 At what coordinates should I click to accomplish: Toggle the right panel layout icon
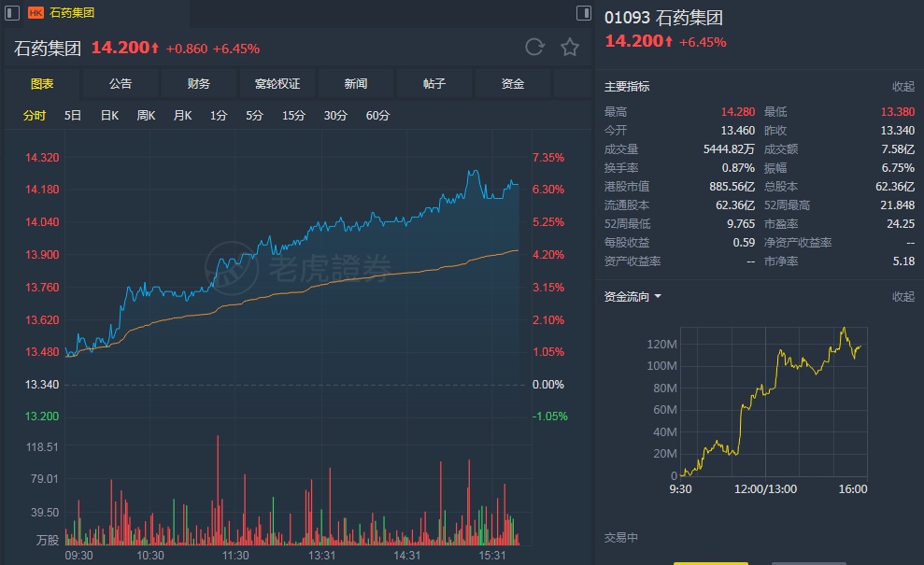click(583, 12)
